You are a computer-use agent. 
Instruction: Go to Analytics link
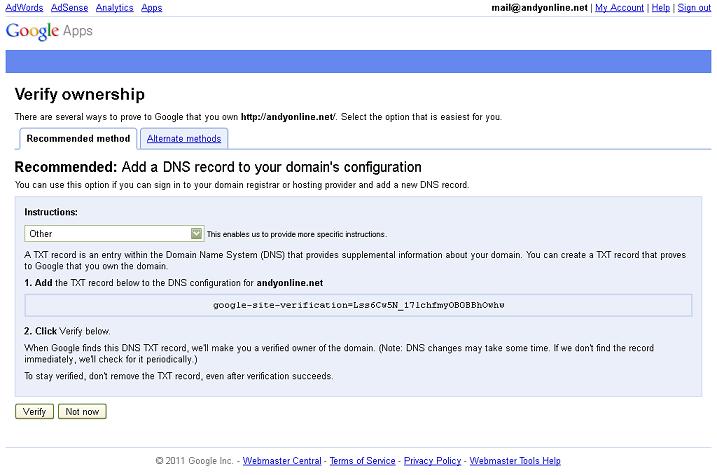coord(114,8)
